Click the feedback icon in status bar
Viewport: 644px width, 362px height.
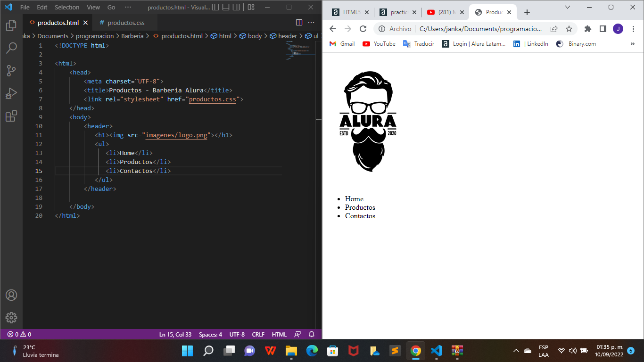[x=297, y=334]
